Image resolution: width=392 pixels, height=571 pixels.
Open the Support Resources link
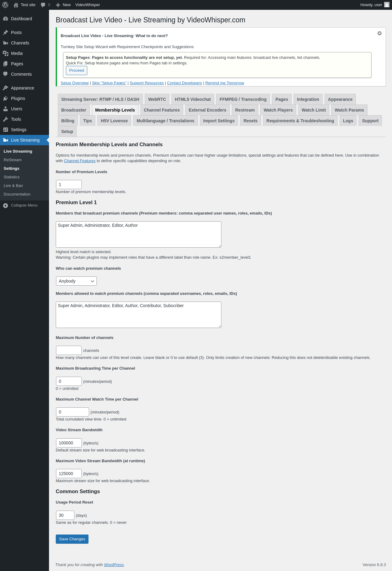click(x=147, y=83)
